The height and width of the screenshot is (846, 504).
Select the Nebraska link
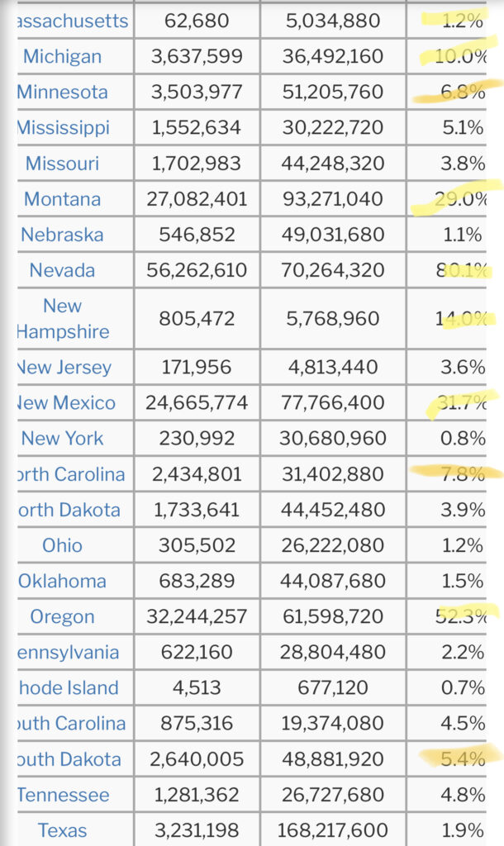[x=62, y=234]
